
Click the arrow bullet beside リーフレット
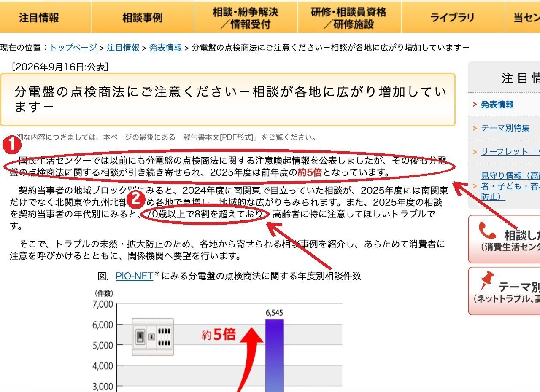(x=475, y=152)
